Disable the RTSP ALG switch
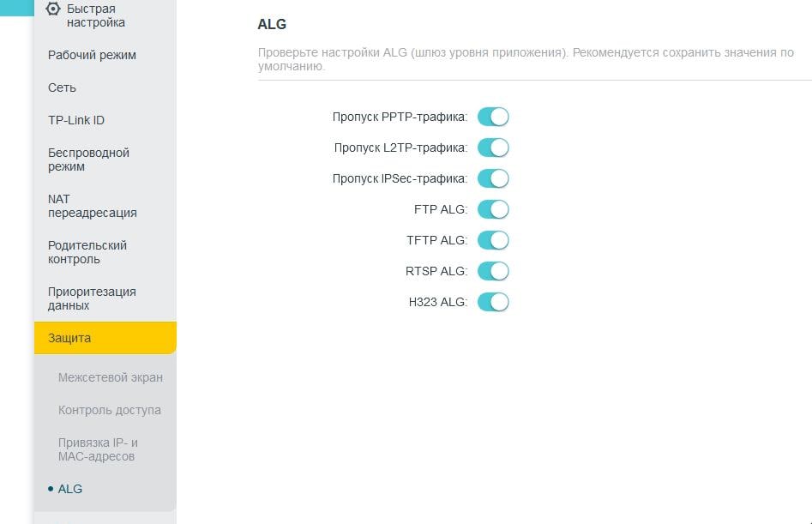812x524 pixels. click(493, 271)
